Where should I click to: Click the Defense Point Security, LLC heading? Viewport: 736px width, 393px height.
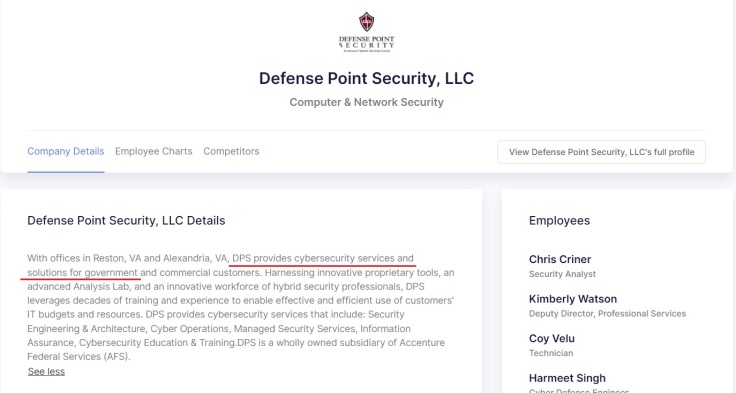point(367,78)
